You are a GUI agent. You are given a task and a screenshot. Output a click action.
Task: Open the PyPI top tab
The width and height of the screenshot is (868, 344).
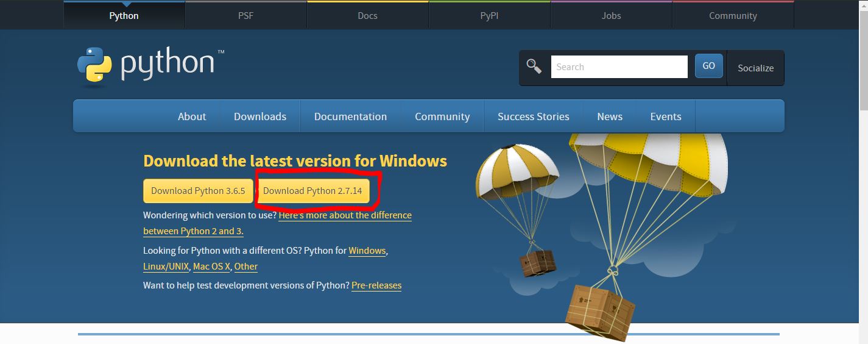tap(489, 15)
